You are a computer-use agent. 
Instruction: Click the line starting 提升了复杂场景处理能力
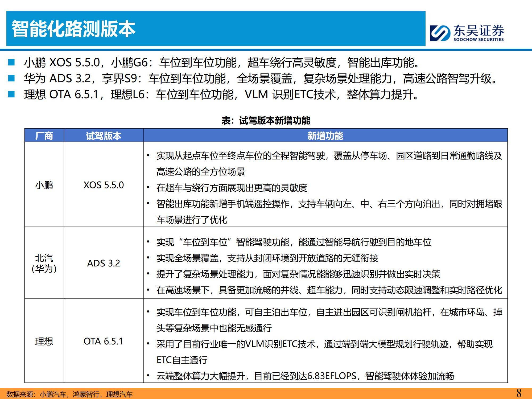298,274
